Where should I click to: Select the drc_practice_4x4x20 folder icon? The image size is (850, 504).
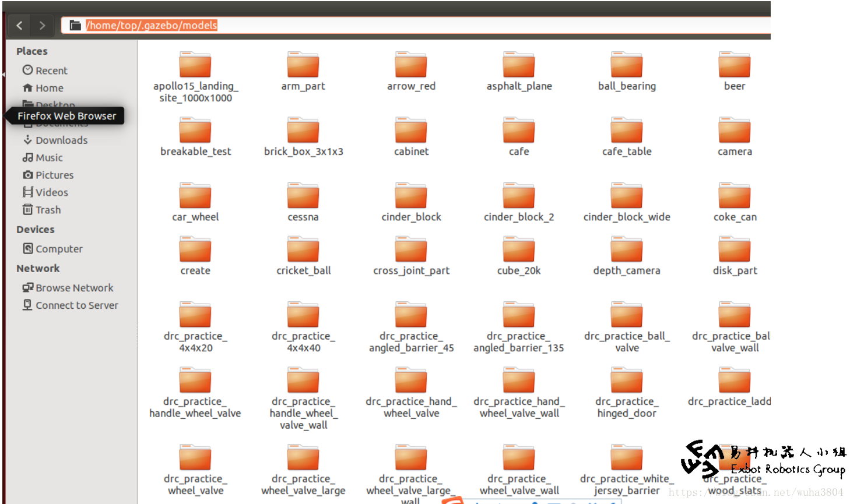(195, 314)
